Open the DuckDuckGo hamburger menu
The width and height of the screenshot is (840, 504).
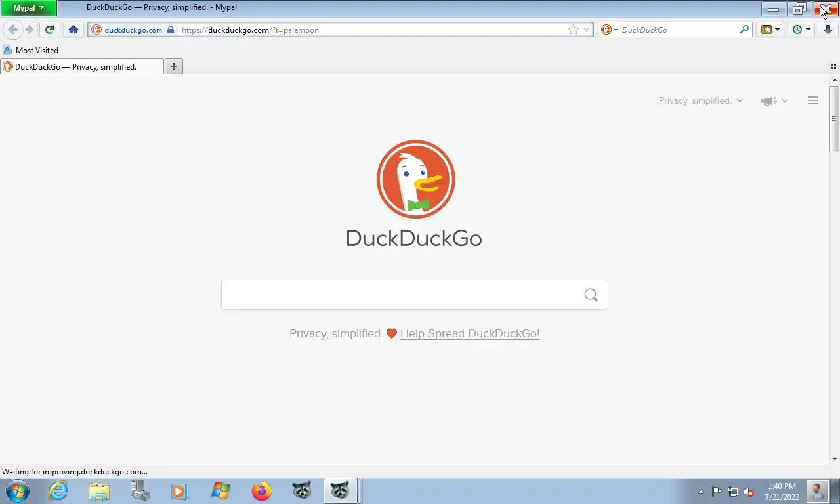pyautogui.click(x=813, y=100)
